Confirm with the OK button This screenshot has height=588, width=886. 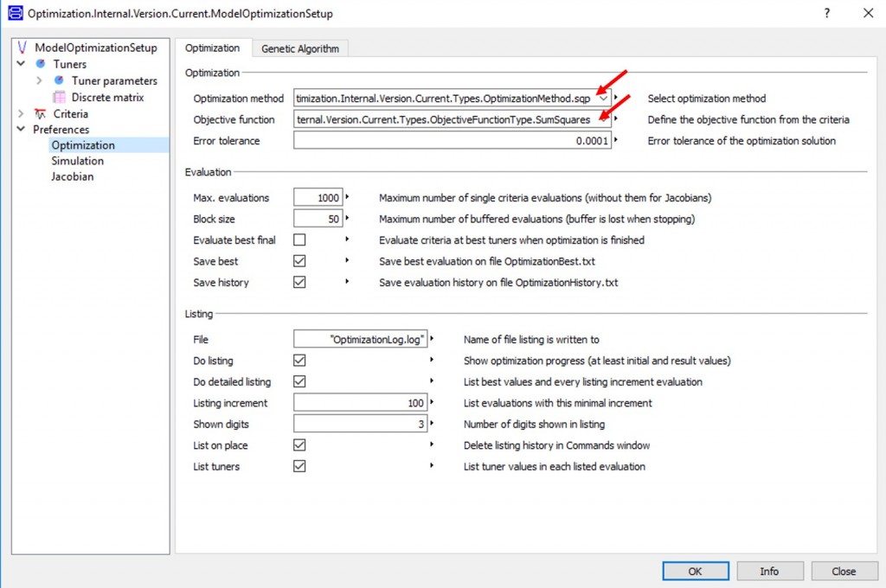[696, 571]
